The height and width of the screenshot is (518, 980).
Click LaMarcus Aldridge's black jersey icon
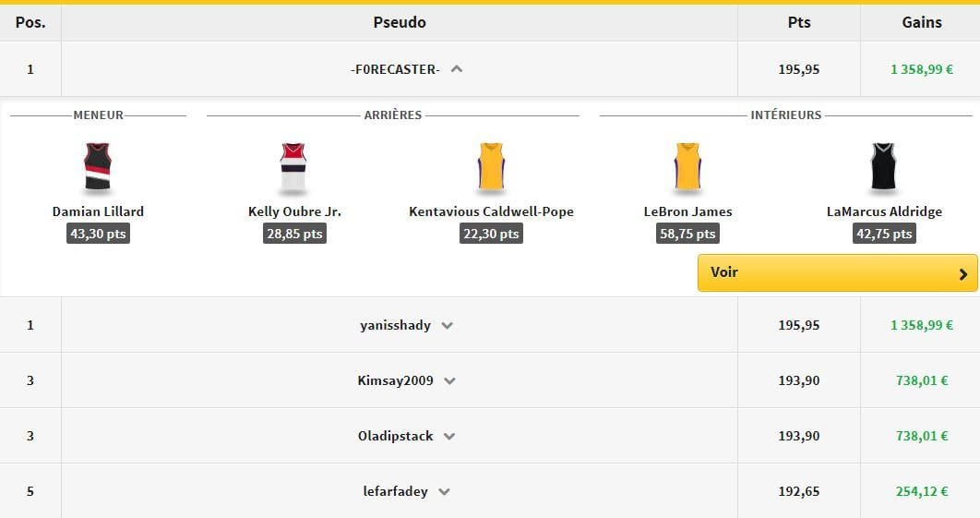point(884,167)
